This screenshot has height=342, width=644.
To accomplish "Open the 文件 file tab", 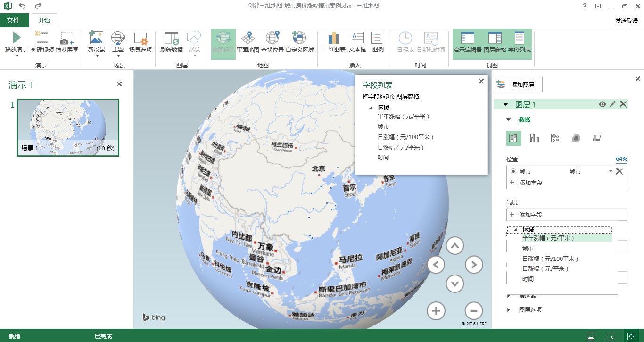I will [x=13, y=20].
